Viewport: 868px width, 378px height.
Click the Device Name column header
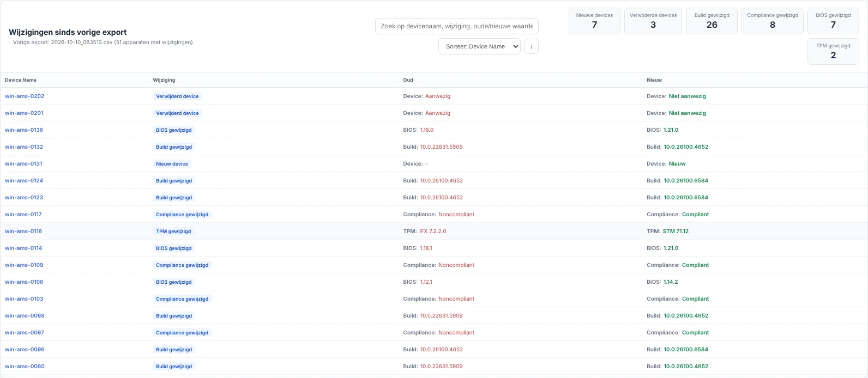21,80
